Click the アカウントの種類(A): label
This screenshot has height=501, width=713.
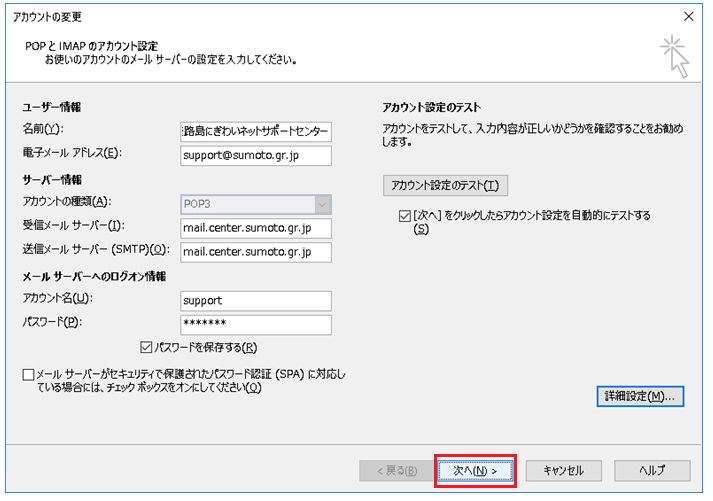[67, 201]
